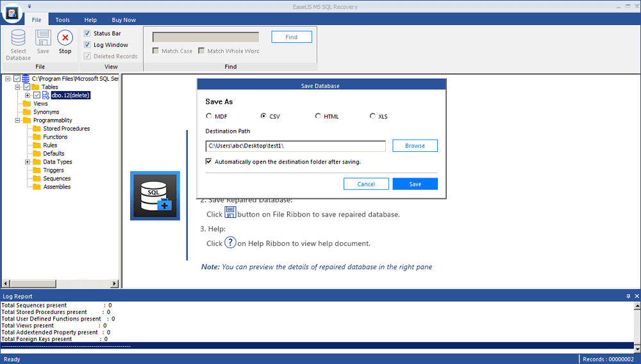Select the MDF radio button
The height and width of the screenshot is (364, 641).
(209, 116)
